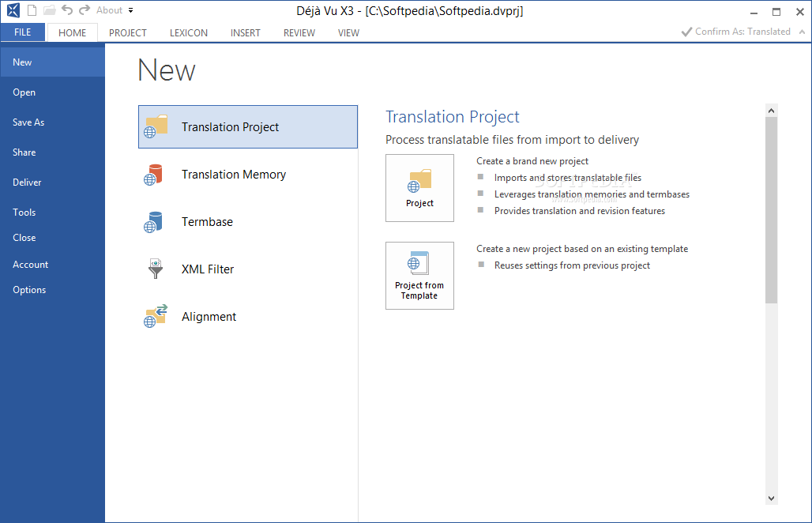Click the Alignment arrows icon
The width and height of the screenshot is (812, 523).
click(156, 316)
